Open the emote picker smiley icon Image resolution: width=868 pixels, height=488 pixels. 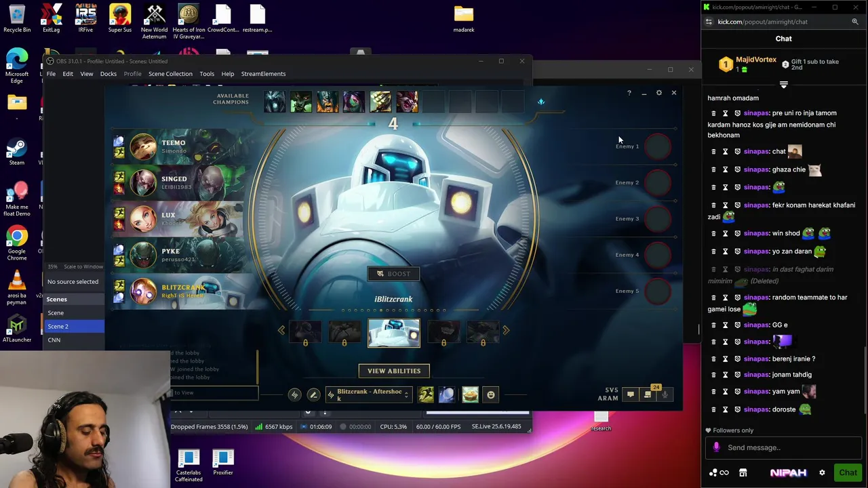coord(491,394)
